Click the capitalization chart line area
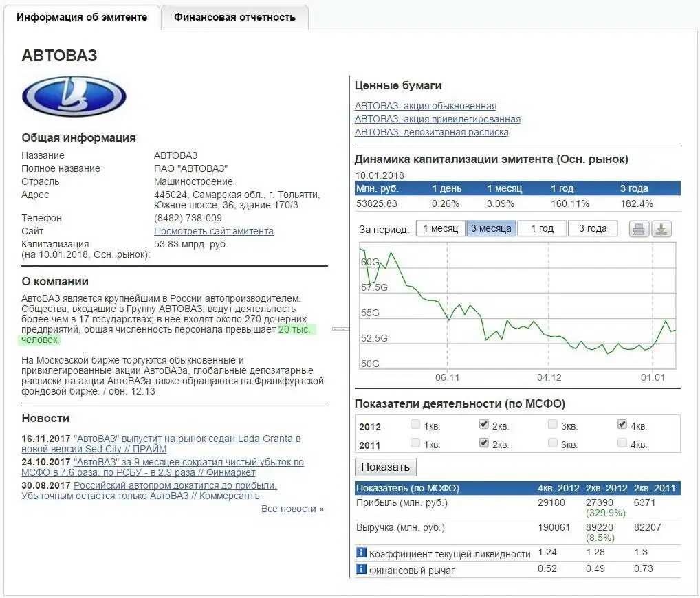This screenshot has height=598, width=700. pyautogui.click(x=518, y=306)
